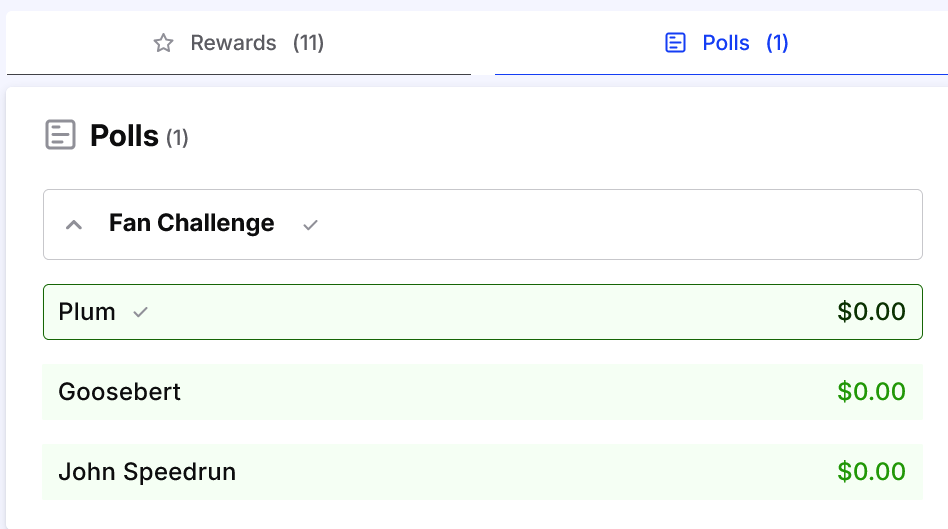The width and height of the screenshot is (948, 529).
Task: Click the star icon beside Rewards
Action: [163, 43]
